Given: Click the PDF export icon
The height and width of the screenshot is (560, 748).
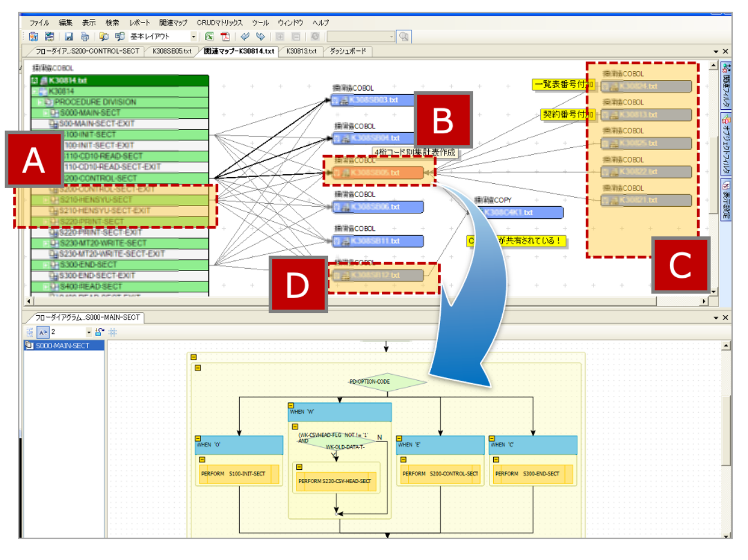Looking at the screenshot, I should click(x=225, y=36).
